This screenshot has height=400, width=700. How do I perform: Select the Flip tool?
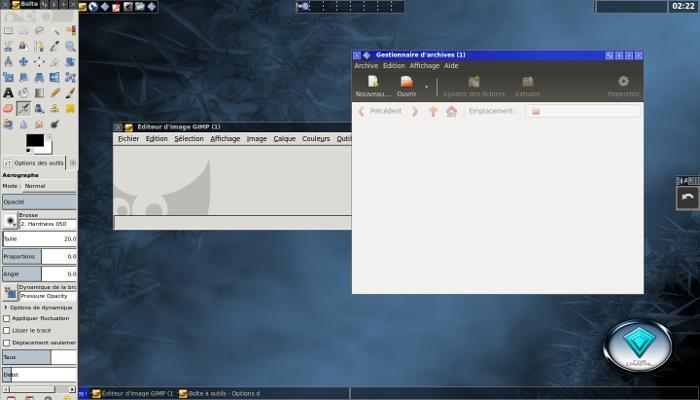(x=55, y=78)
